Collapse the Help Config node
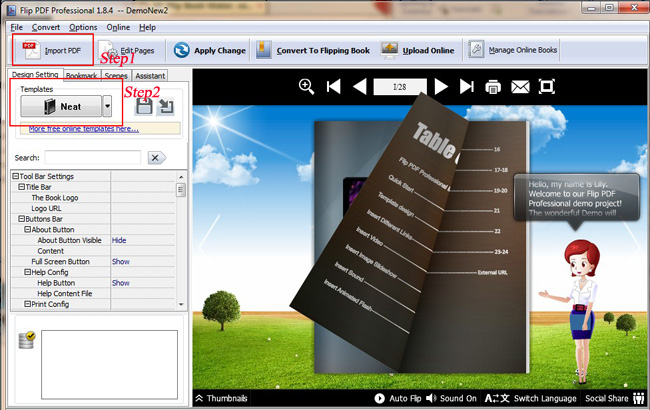 coord(27,272)
